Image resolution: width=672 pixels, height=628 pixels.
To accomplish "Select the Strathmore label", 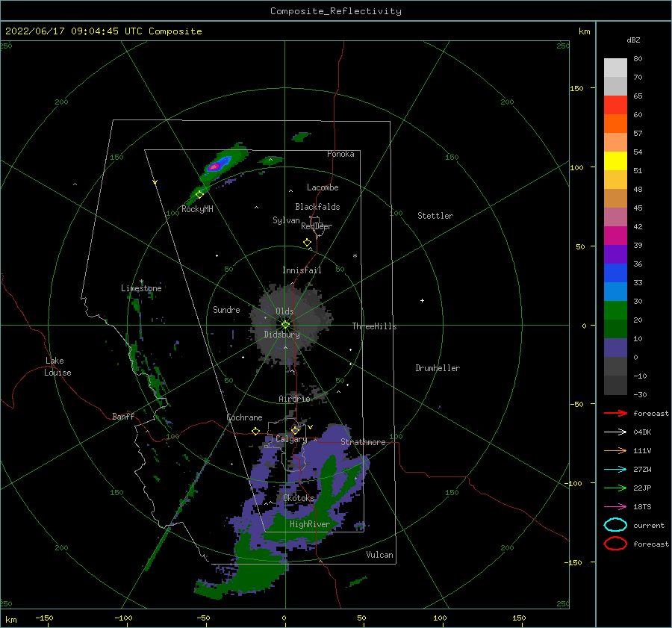I will (363, 442).
